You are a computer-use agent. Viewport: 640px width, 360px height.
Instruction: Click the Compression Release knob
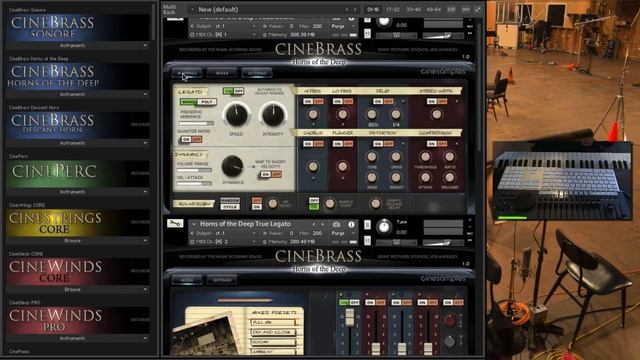point(449,178)
